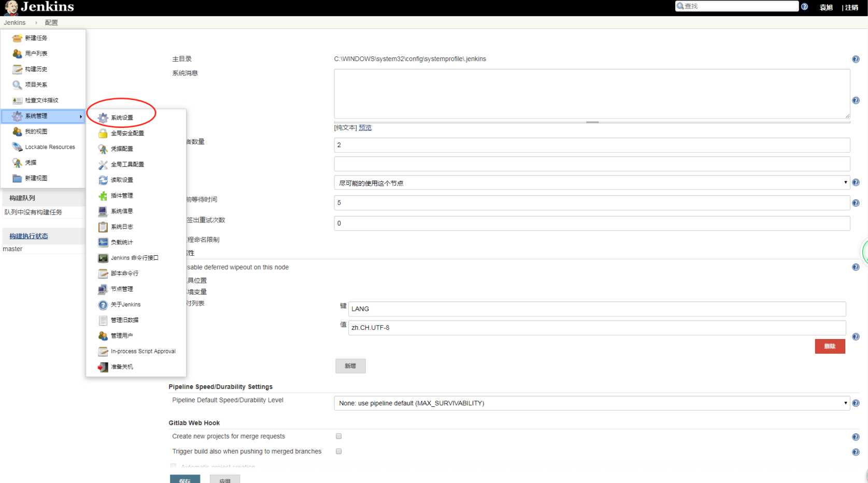Click the 我的视图 icon in the sidebar
Screen dimensions: 868x483
[17, 131]
